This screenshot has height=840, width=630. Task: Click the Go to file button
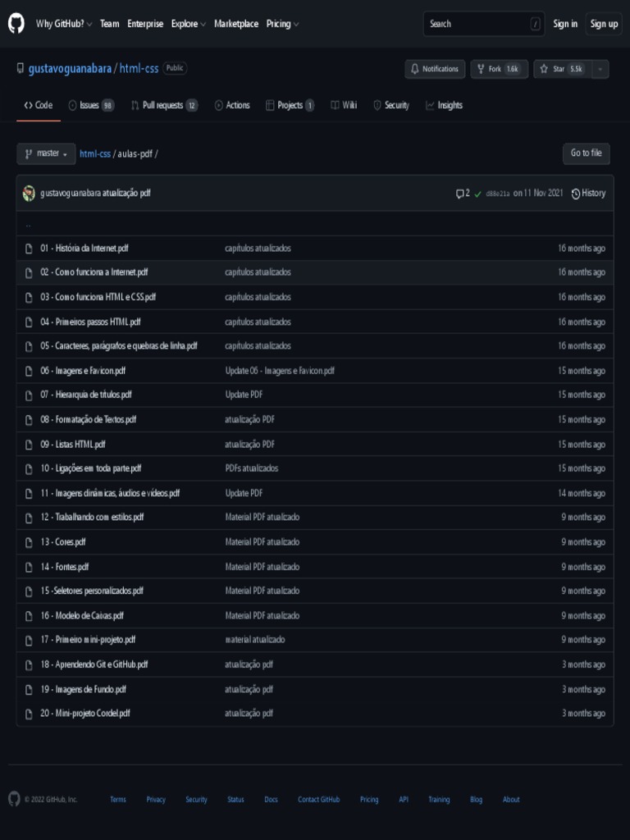(x=586, y=153)
